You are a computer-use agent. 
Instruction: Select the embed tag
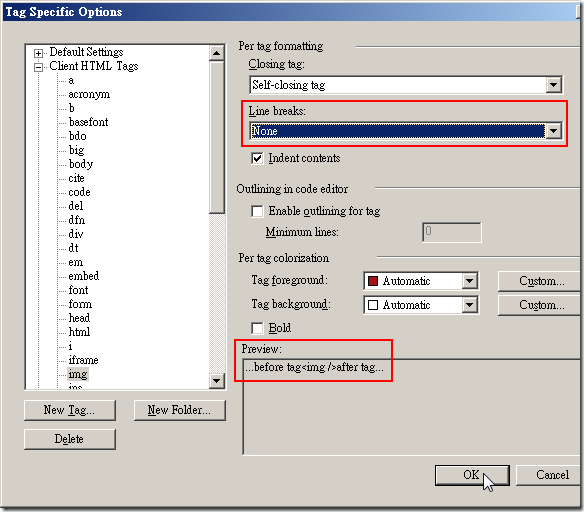84,276
